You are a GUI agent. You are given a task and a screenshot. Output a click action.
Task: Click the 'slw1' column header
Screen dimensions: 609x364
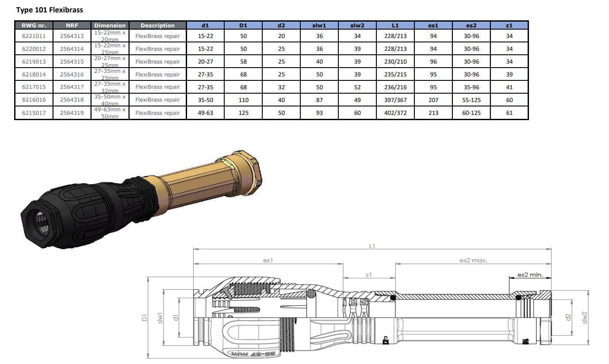(319, 25)
